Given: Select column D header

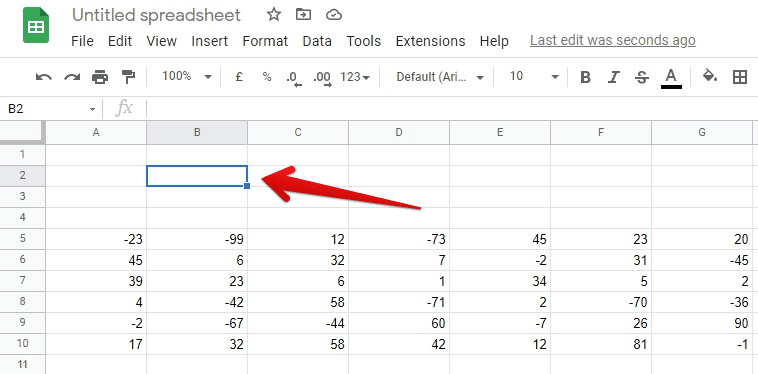Looking at the screenshot, I should point(399,132).
